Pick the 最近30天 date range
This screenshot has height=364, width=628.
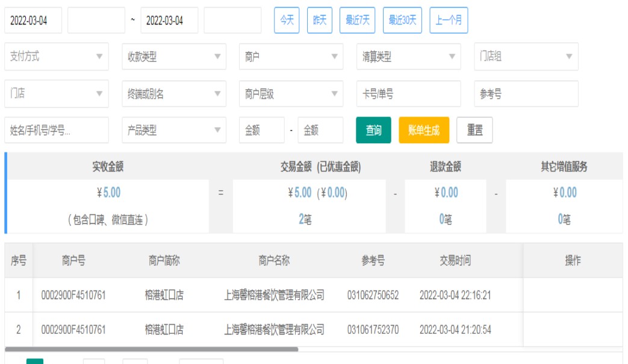click(402, 20)
